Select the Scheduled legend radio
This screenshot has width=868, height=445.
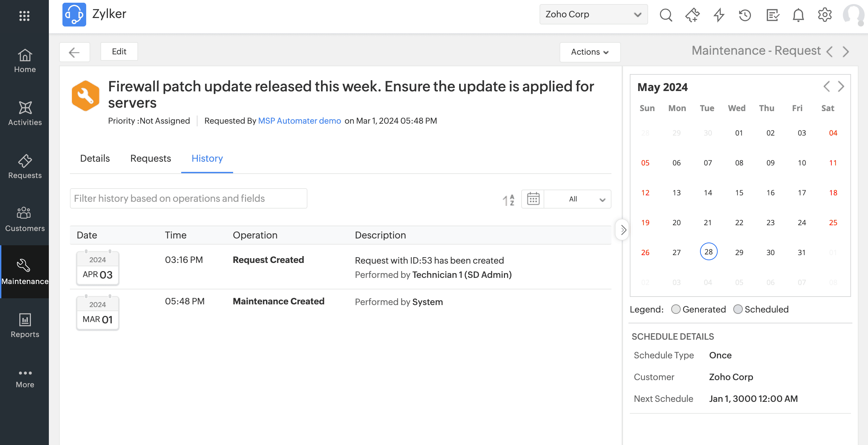click(x=738, y=309)
